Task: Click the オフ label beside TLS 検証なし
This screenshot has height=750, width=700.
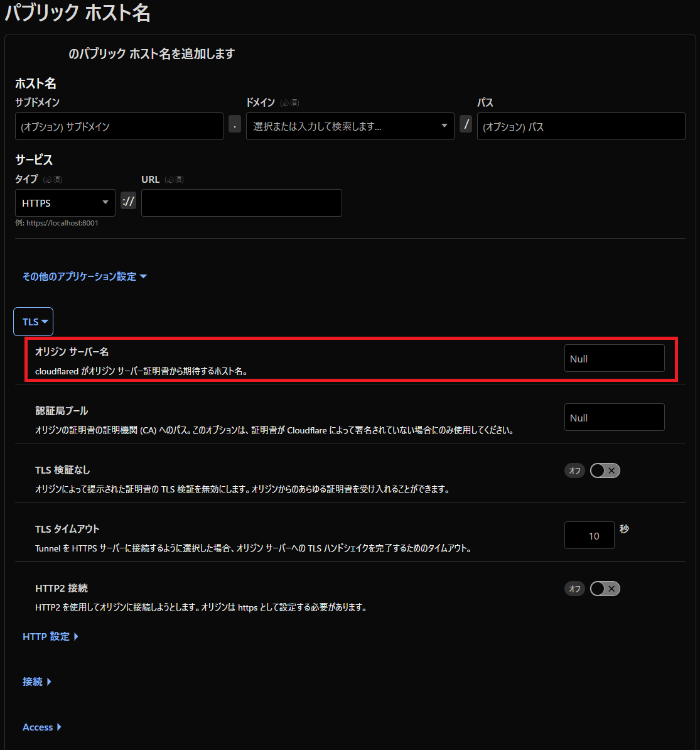Action: [x=574, y=470]
